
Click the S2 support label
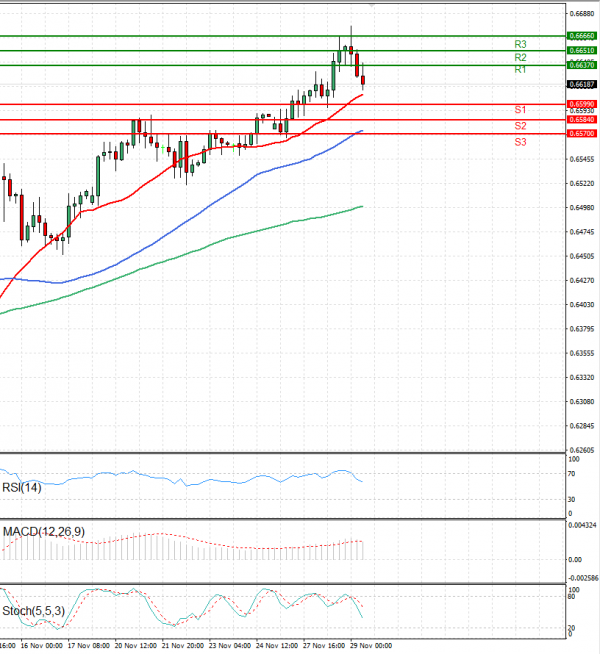tap(520, 126)
